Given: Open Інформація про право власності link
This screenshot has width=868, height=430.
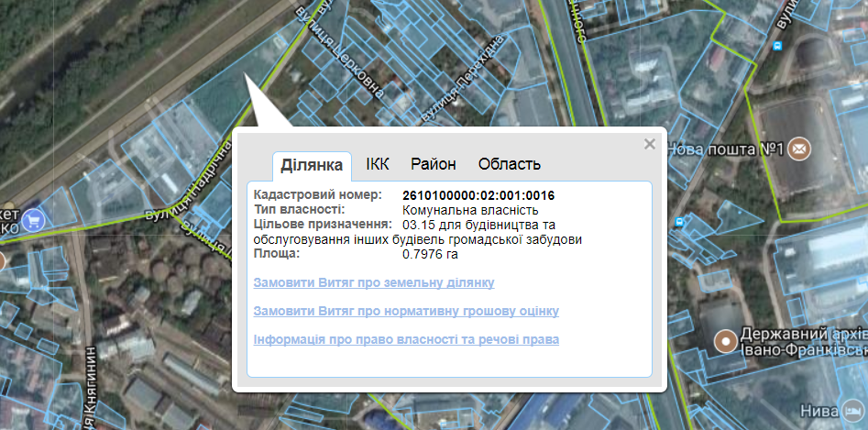Looking at the screenshot, I should click(406, 339).
